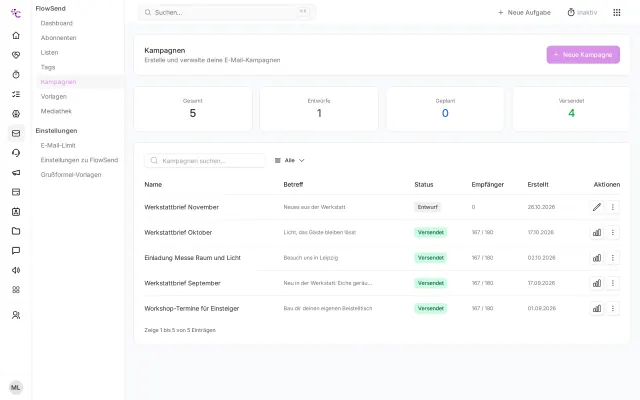Click the Gesamt 5 stats card

click(193, 109)
